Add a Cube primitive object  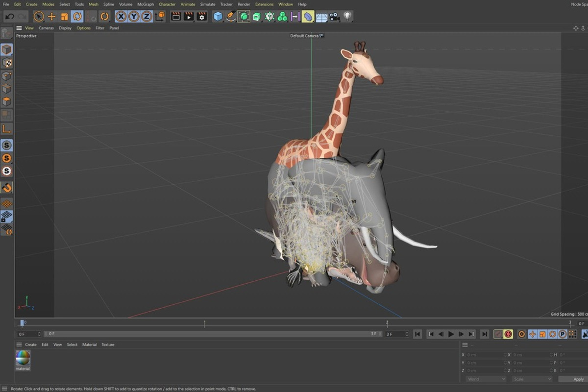(x=218, y=16)
